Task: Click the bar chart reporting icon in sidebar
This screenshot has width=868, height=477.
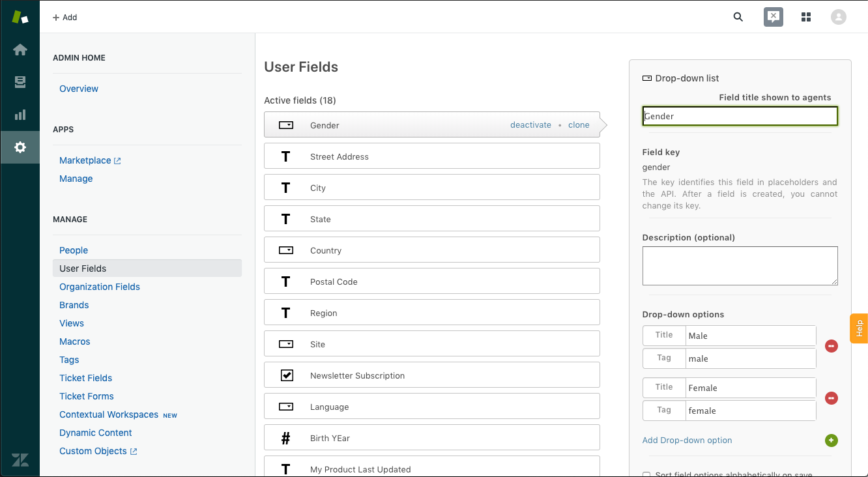Action: [20, 115]
